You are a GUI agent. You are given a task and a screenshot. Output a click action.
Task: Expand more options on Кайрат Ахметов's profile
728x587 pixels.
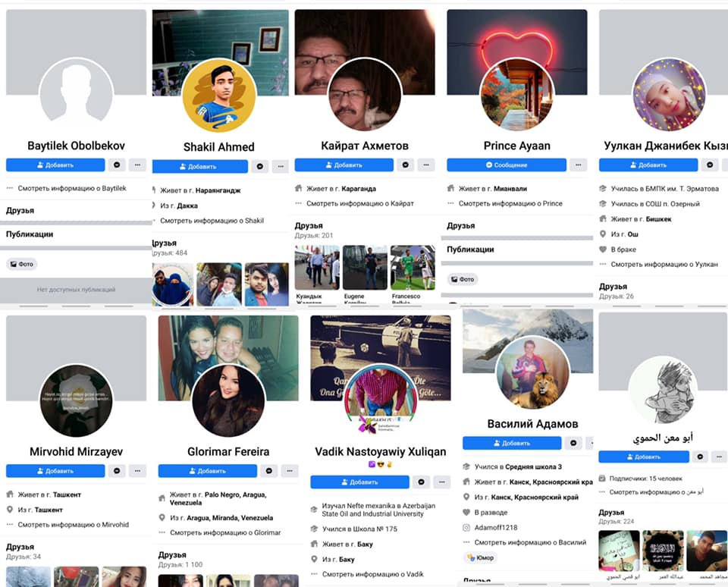point(426,165)
